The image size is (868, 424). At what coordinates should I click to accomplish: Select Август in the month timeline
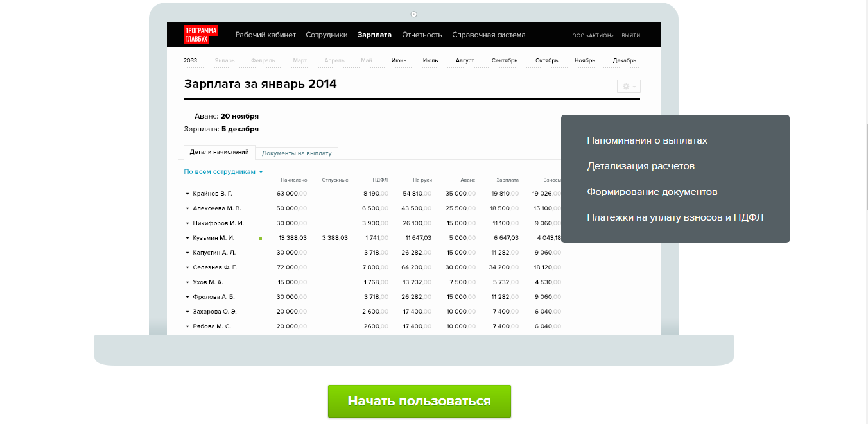464,60
